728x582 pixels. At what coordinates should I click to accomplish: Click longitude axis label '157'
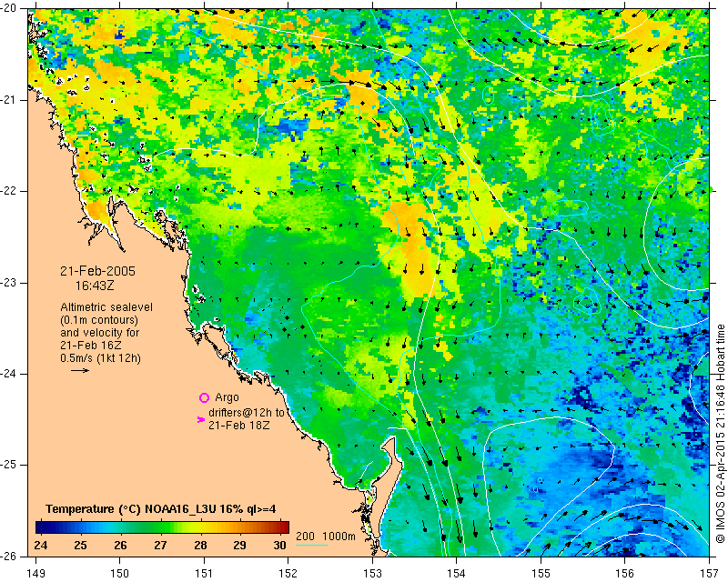click(710, 574)
